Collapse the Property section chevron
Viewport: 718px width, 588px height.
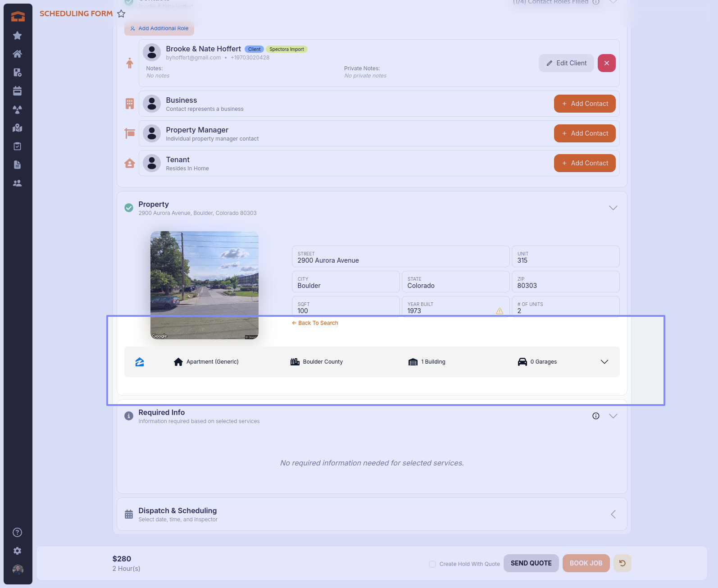[613, 208]
